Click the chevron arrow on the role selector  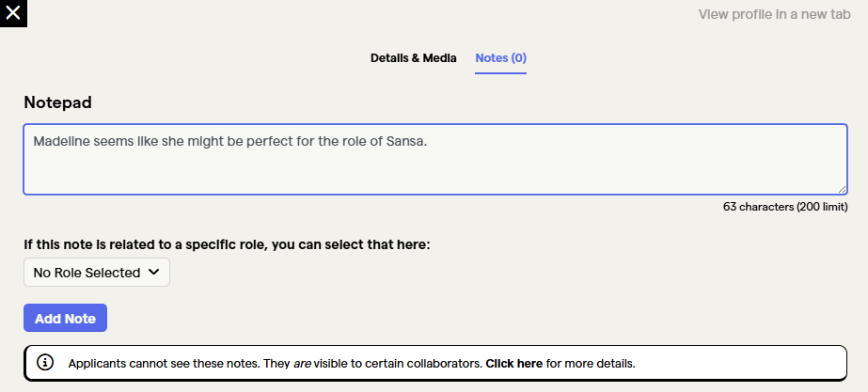click(154, 272)
